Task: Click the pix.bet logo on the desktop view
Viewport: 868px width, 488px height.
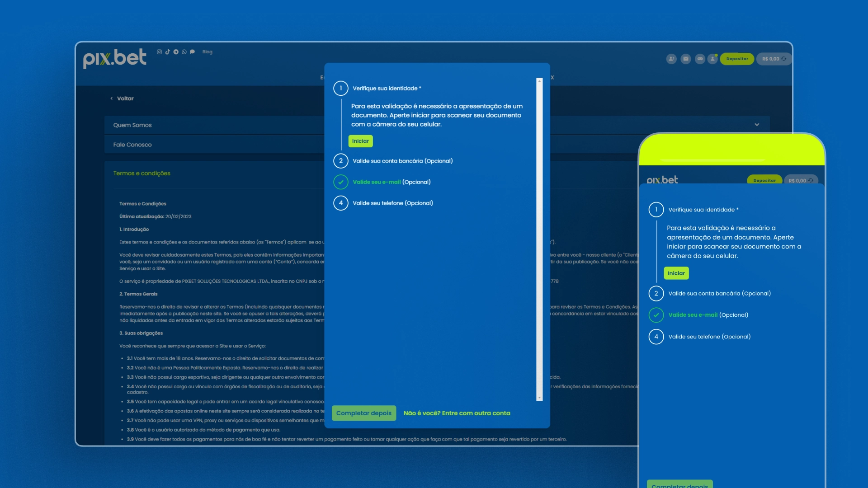Action: pyautogui.click(x=114, y=58)
